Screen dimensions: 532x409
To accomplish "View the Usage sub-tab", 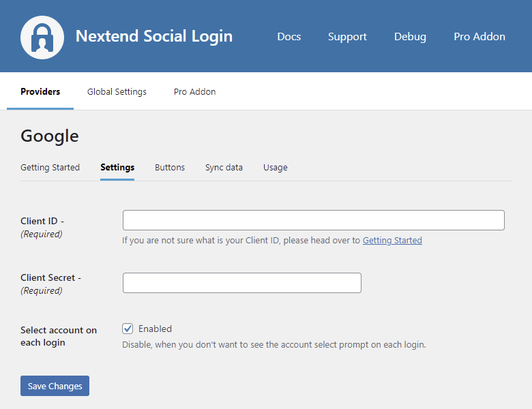I will tap(275, 167).
